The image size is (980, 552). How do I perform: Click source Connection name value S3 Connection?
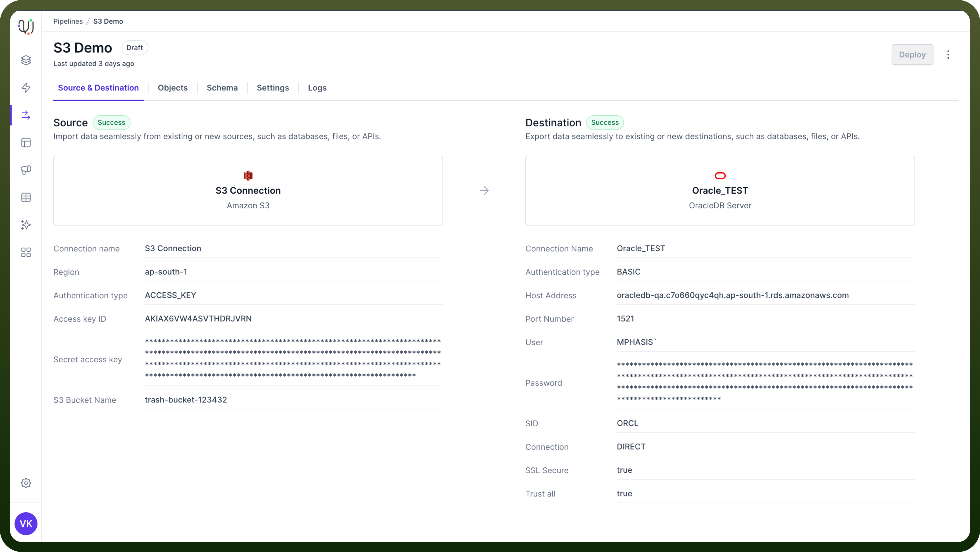click(173, 248)
